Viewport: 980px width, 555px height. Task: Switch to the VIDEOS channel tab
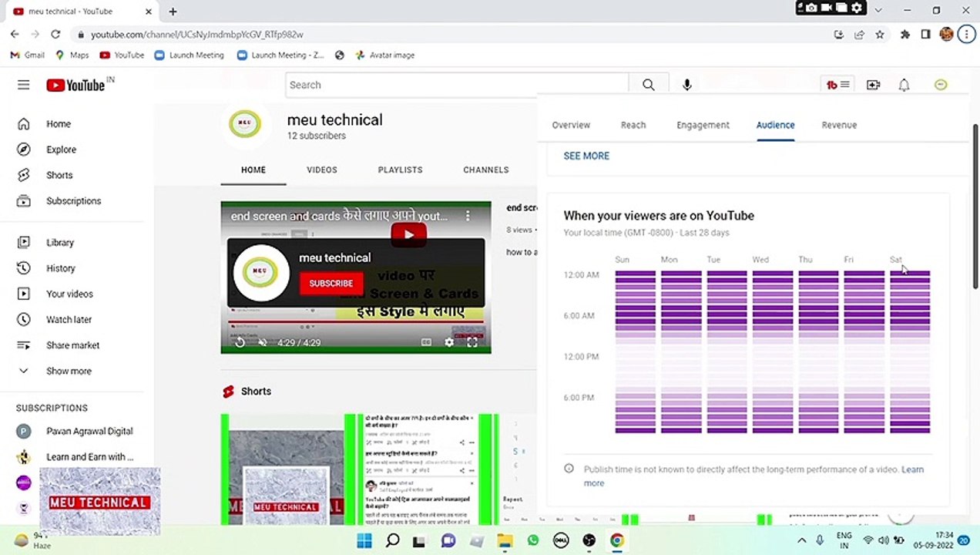click(322, 170)
